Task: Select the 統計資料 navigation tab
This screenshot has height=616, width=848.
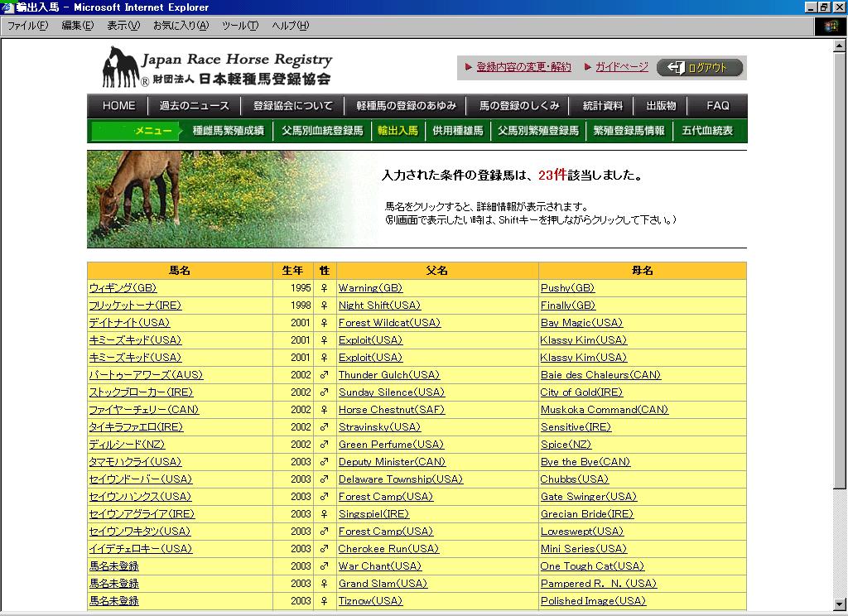Action: 602,106
